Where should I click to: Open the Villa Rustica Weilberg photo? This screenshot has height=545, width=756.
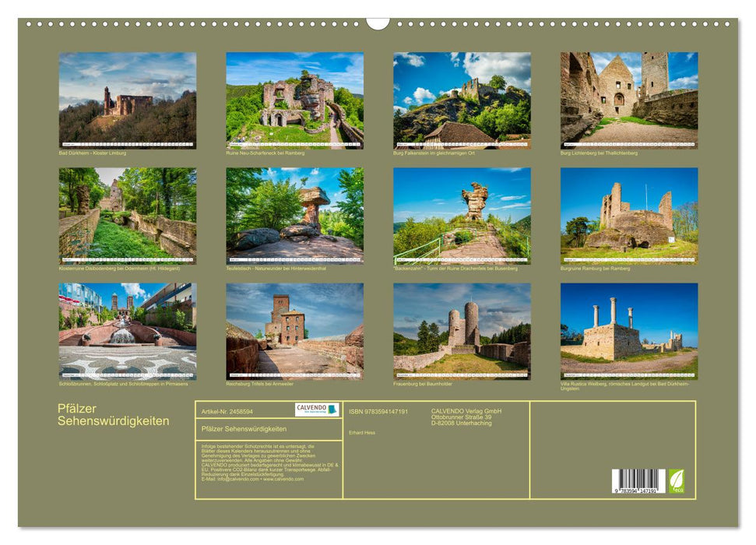click(x=629, y=332)
